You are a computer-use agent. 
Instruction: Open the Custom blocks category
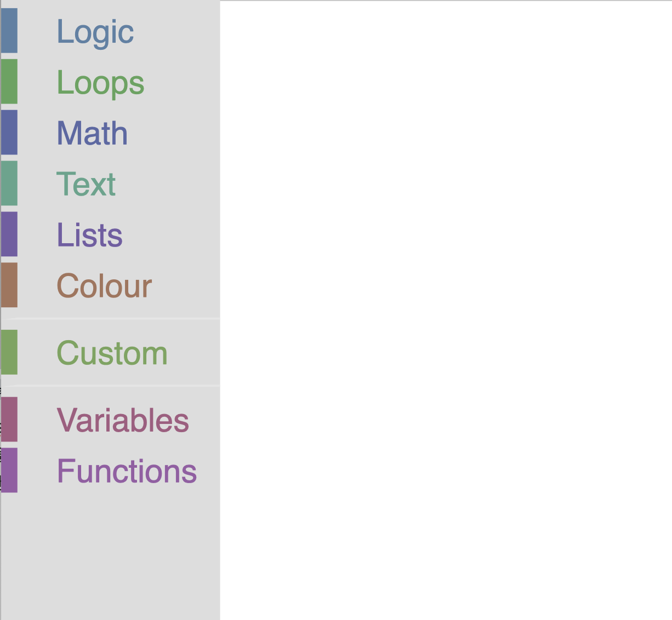pyautogui.click(x=112, y=353)
